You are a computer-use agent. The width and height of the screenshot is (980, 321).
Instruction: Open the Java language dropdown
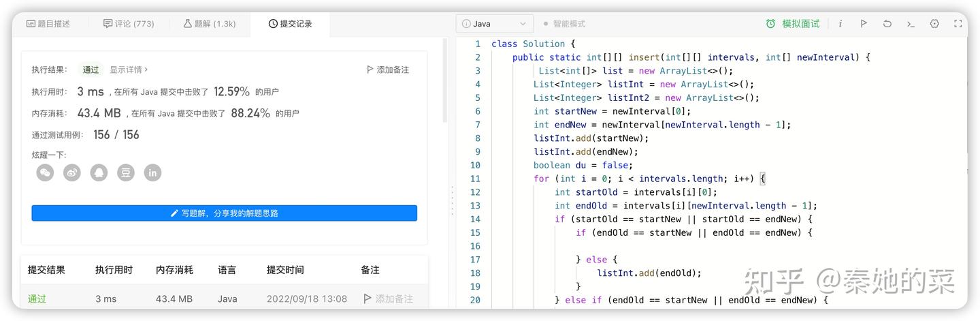(494, 23)
